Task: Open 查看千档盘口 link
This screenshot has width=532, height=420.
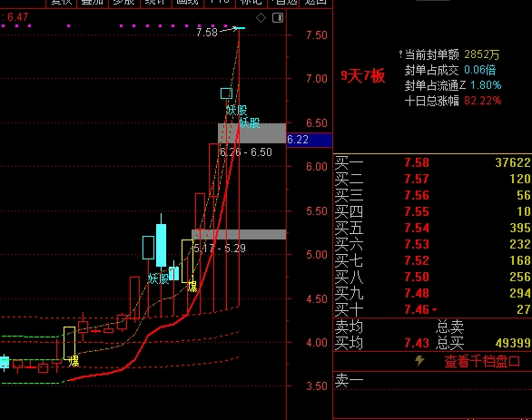Action: [482, 361]
